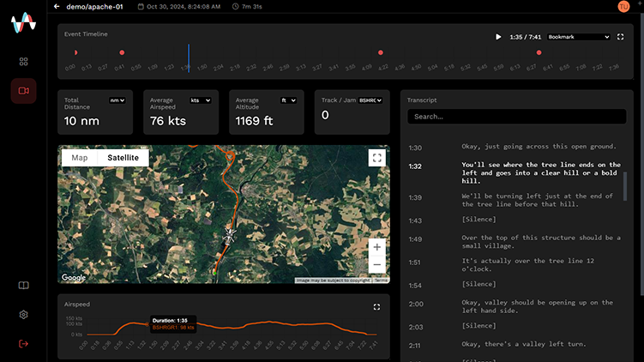The height and width of the screenshot is (362, 644).
Task: Change Average Airspeed unit dropdown (kts)
Action: tap(201, 100)
